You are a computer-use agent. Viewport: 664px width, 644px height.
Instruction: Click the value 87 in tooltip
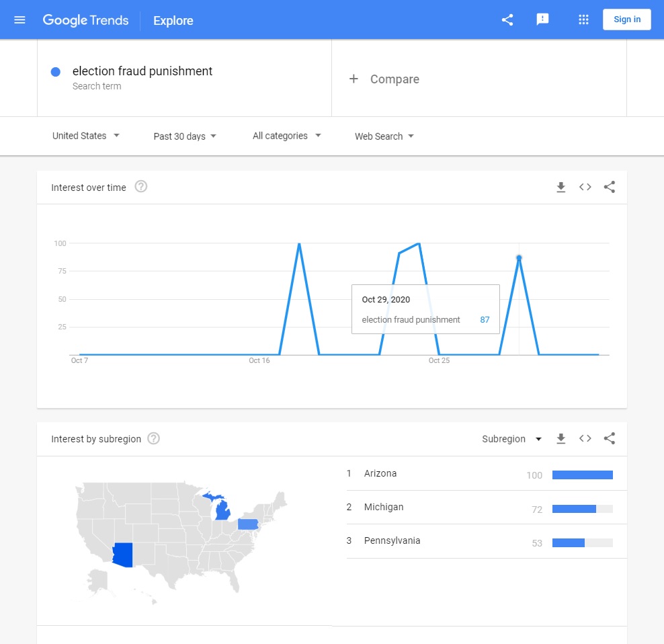[485, 320]
